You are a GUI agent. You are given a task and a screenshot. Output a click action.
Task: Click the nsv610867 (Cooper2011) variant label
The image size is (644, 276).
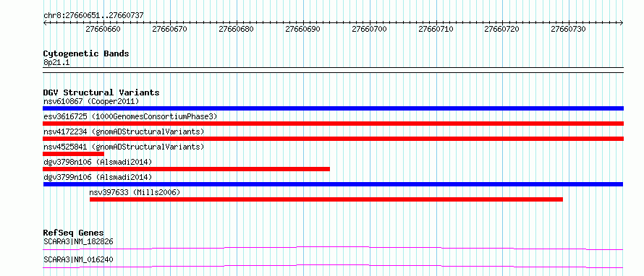coord(91,101)
